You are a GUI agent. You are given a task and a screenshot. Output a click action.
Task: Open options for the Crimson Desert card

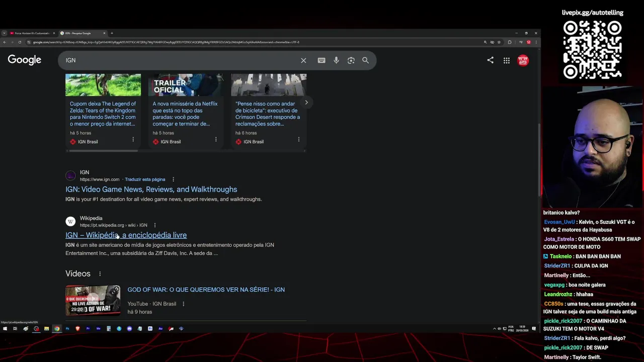[298, 139]
